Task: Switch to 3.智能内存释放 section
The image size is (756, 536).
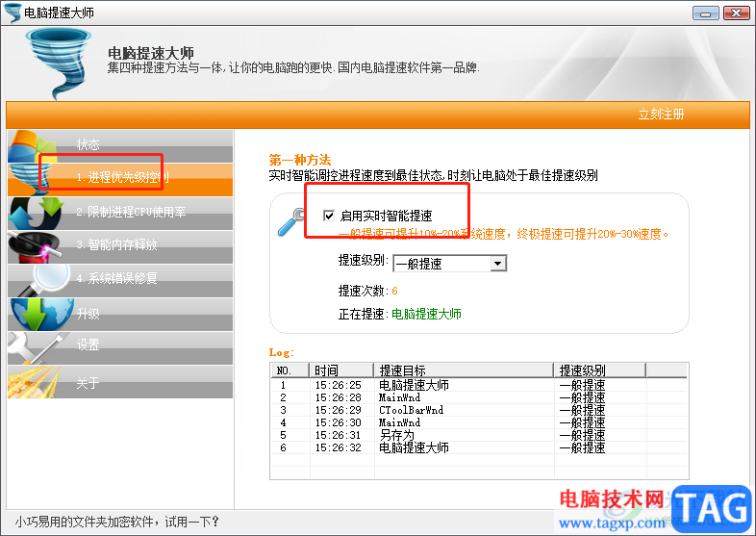Action: click(120, 246)
